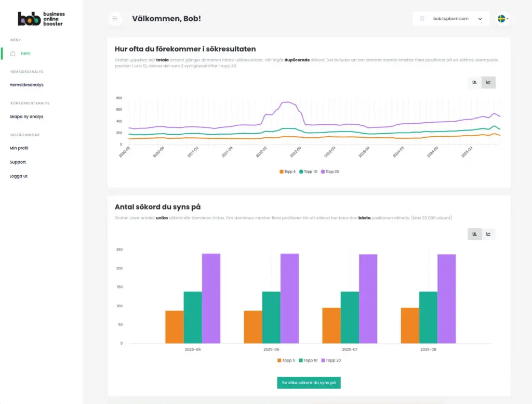Expand the domain selector chevron arrow
Image resolution: width=532 pixels, height=404 pixels.
pos(480,19)
